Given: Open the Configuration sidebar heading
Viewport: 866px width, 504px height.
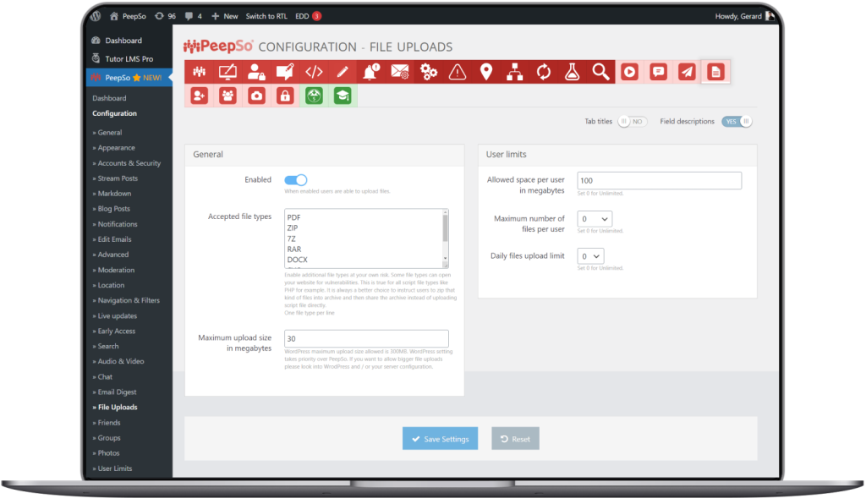Looking at the screenshot, I should pos(114,113).
